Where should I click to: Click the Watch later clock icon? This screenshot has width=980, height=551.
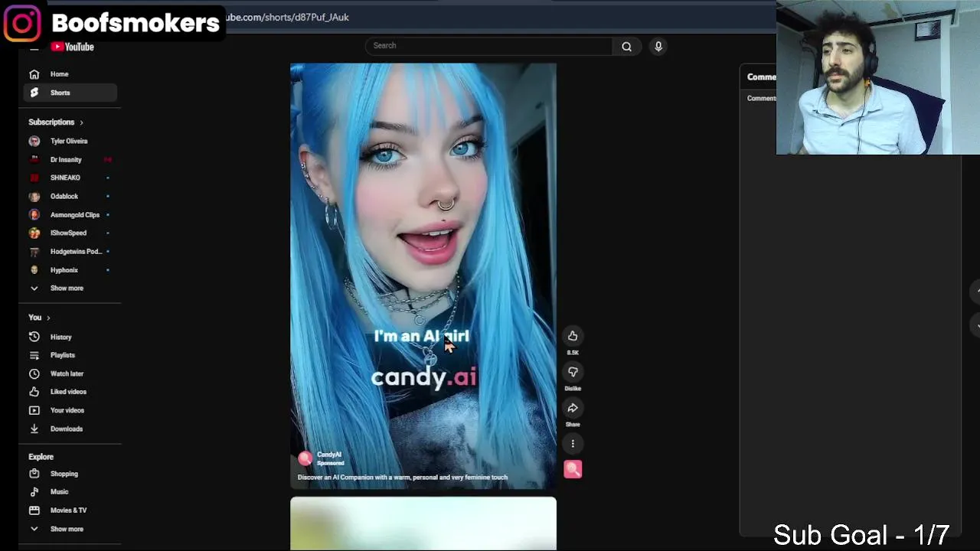click(34, 373)
